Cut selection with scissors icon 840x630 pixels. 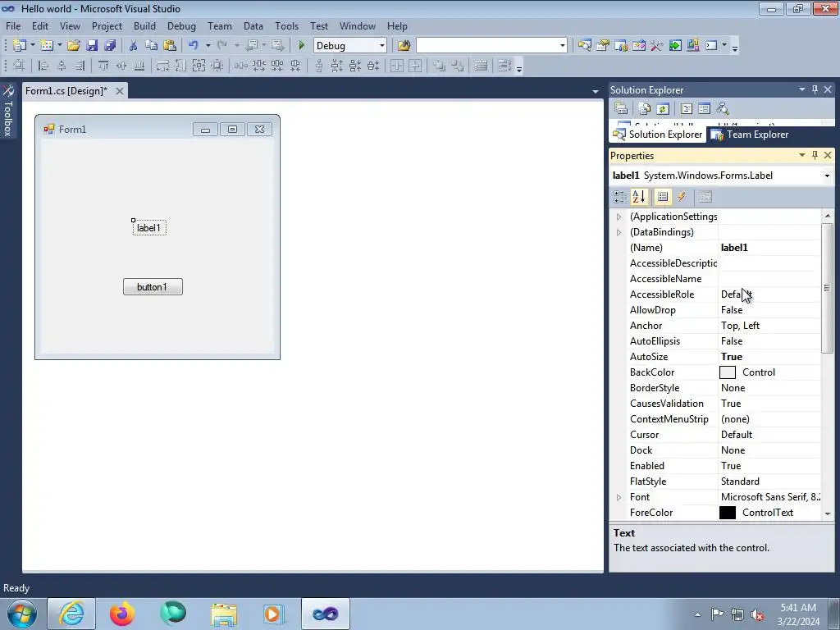[134, 46]
